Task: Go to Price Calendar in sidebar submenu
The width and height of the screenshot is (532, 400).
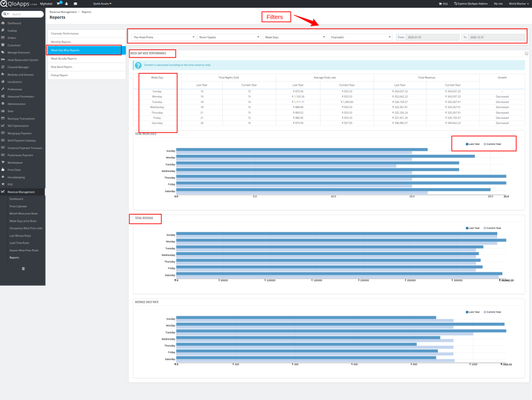Action: click(x=18, y=206)
